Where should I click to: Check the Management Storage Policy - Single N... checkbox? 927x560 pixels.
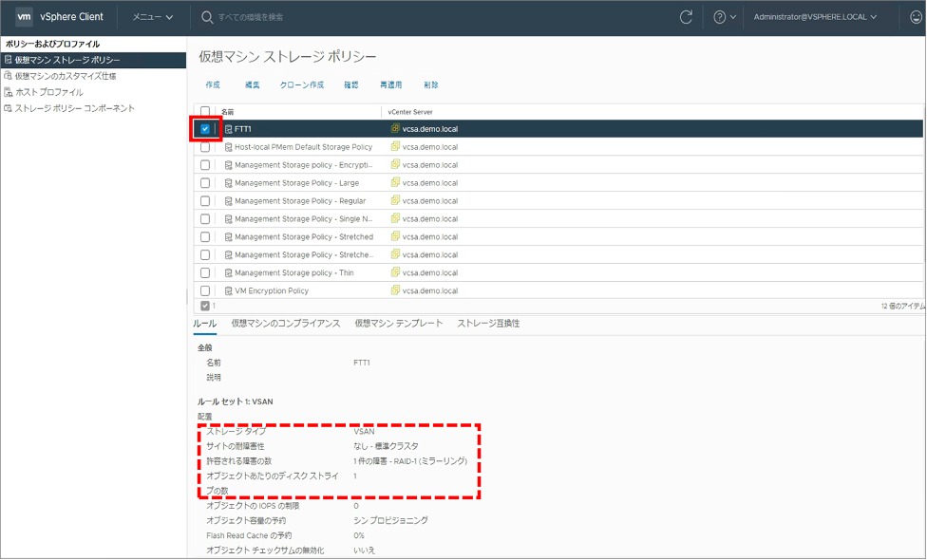pyautogui.click(x=205, y=219)
